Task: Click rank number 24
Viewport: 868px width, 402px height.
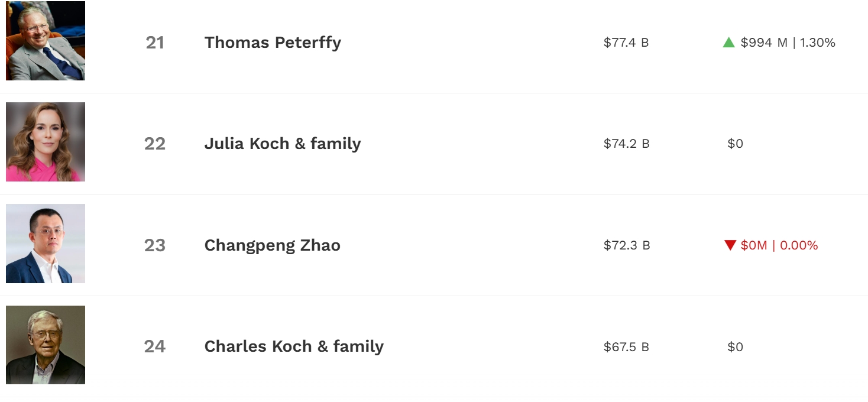Action: [155, 346]
